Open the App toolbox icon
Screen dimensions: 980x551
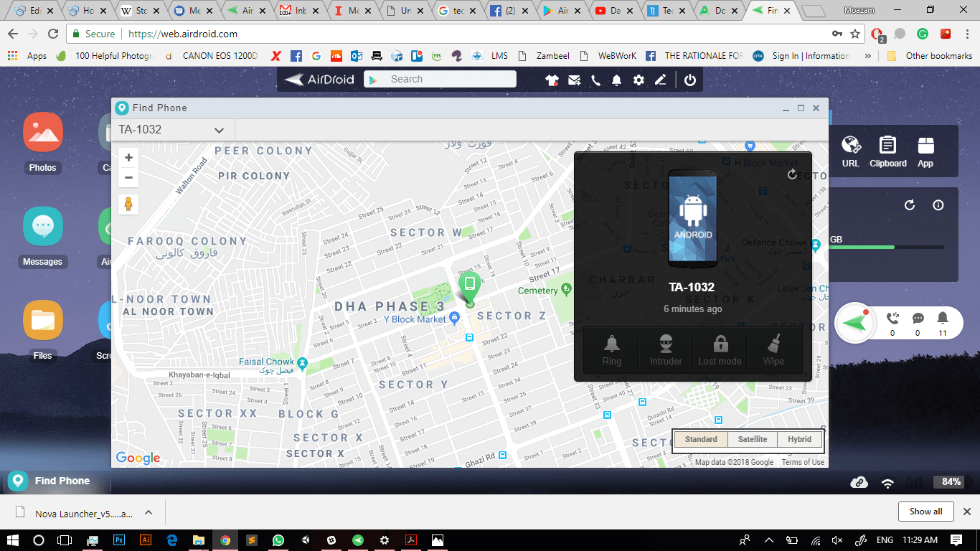point(925,146)
